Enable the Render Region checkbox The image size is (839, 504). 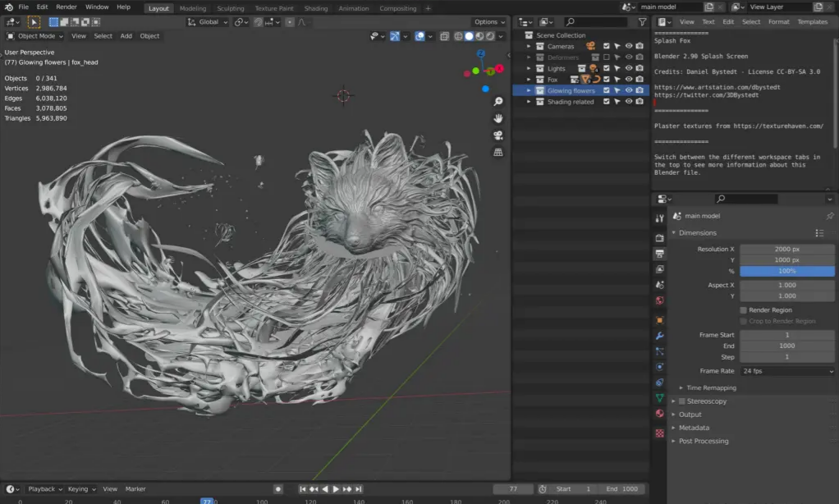click(x=743, y=309)
